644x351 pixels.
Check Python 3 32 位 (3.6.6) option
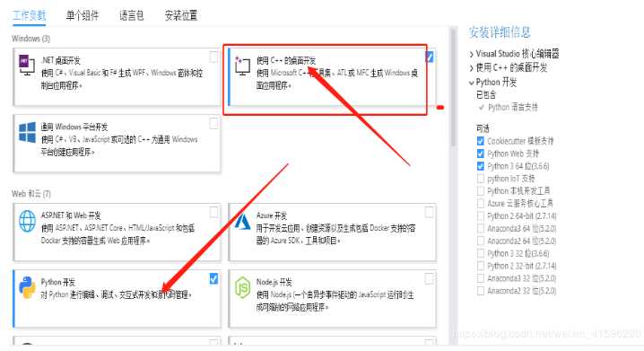pos(481,253)
